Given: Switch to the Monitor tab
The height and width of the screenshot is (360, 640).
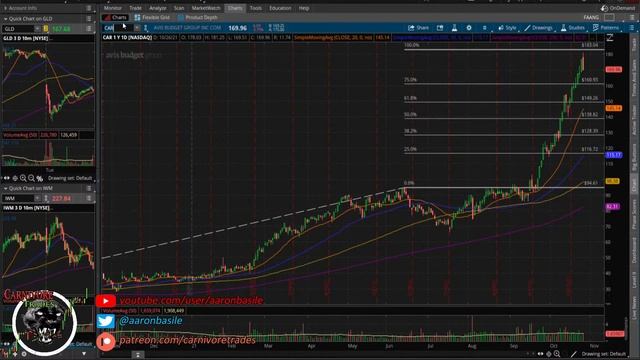Looking at the screenshot, I should 113,8.
